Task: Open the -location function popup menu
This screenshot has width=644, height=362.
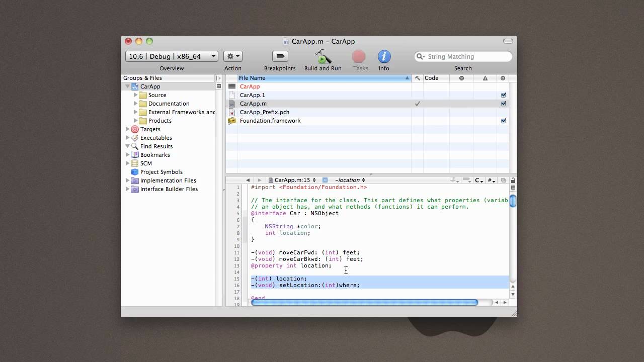Action: [350, 180]
